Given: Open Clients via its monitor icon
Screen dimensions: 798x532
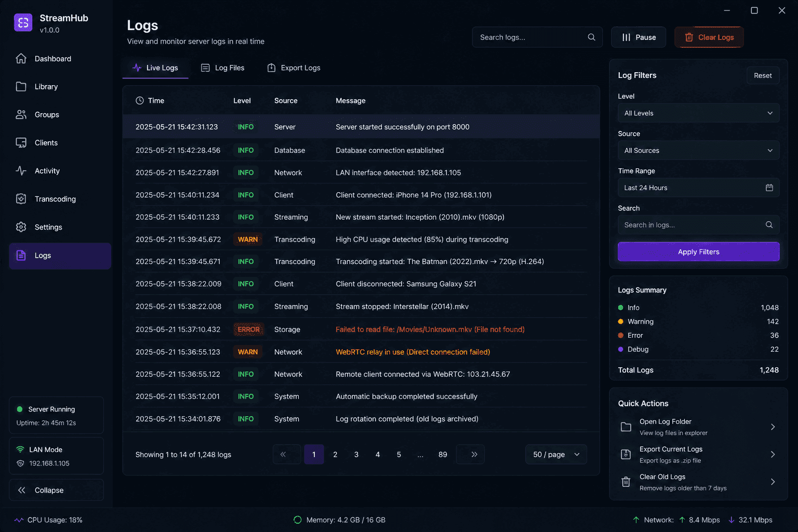Looking at the screenshot, I should (21, 143).
